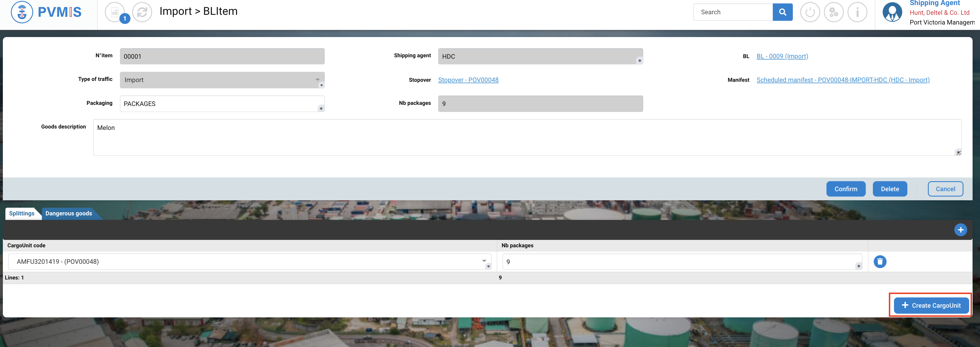
Task: Switch to the Dangerous goods tab
Action: point(68,213)
